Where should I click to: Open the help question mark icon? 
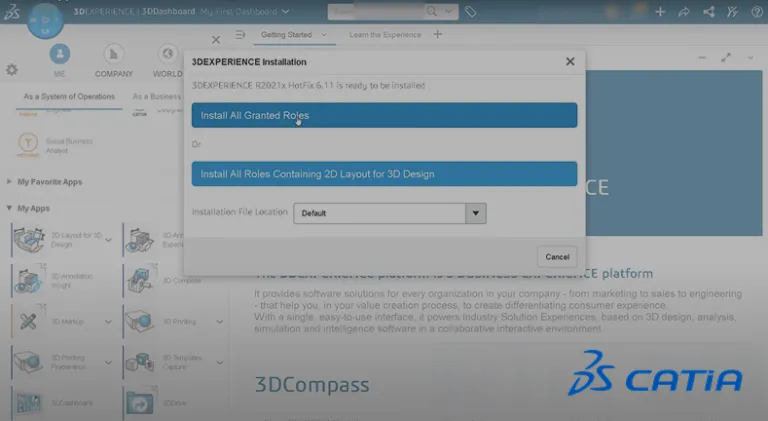757,11
